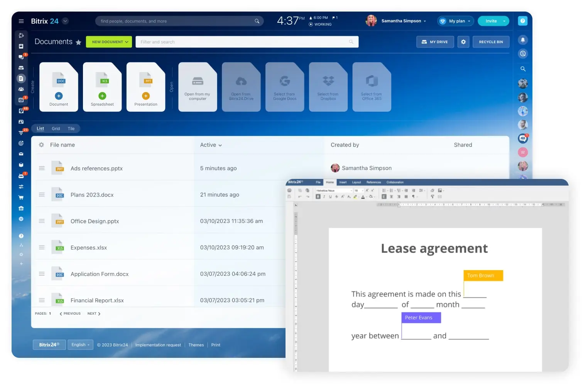Select Open from my computer
Screen dimensions: 588x391
click(198, 87)
